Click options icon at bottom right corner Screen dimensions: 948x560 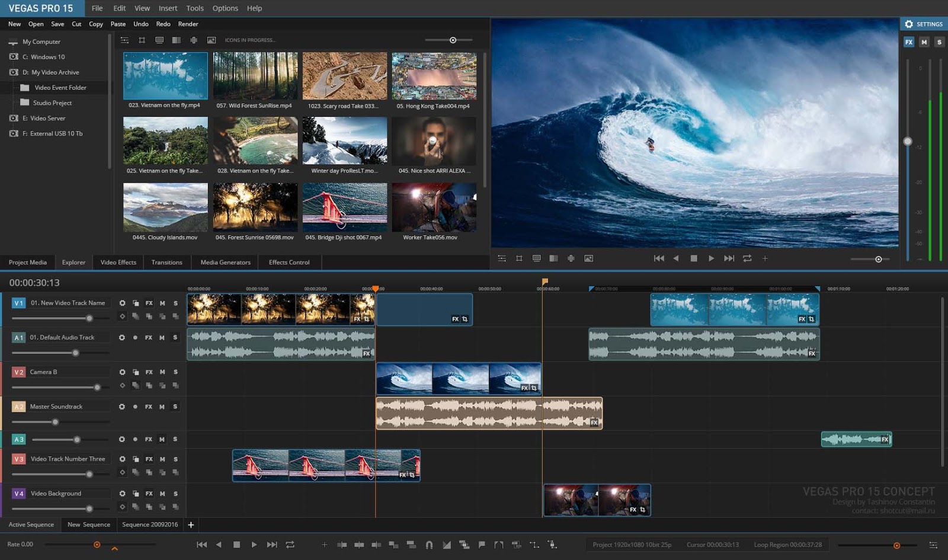(933, 545)
